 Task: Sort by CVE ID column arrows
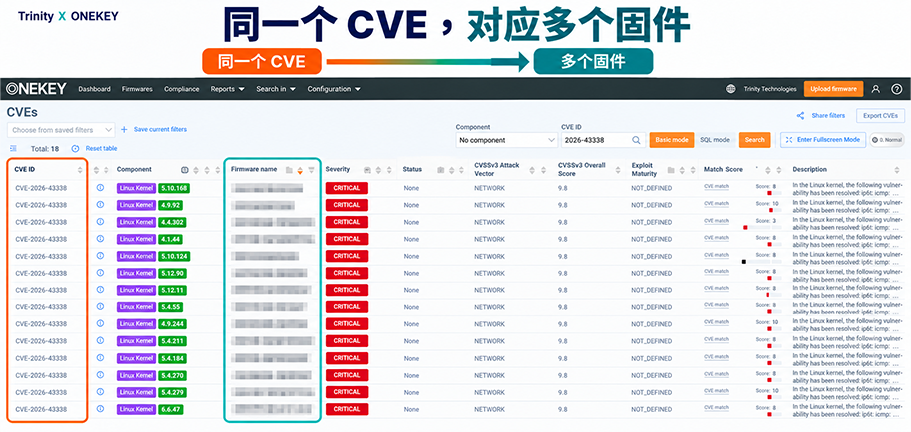[80, 170]
